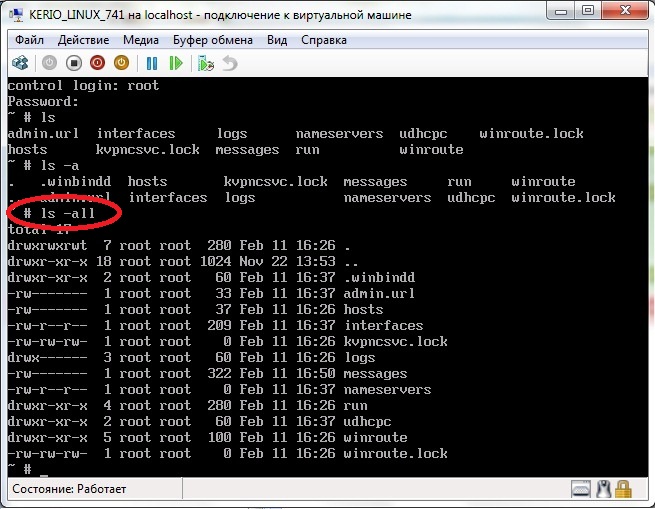Image resolution: width=655 pixels, height=509 pixels.
Task: Click the greyed-out Start VM button
Action: [x=49, y=63]
